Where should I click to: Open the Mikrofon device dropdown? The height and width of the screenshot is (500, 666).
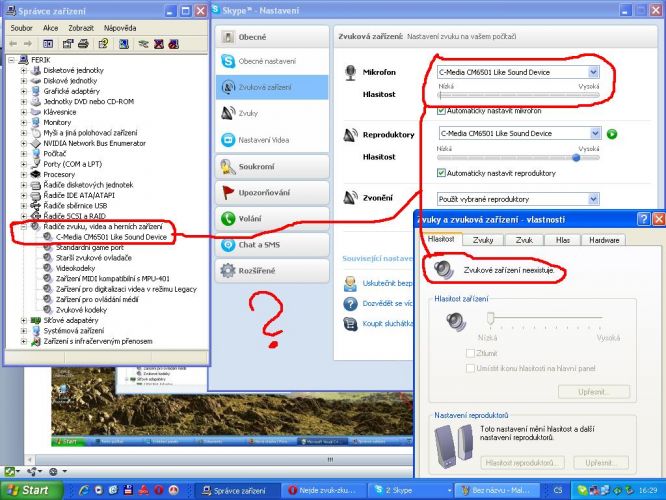coord(594,72)
